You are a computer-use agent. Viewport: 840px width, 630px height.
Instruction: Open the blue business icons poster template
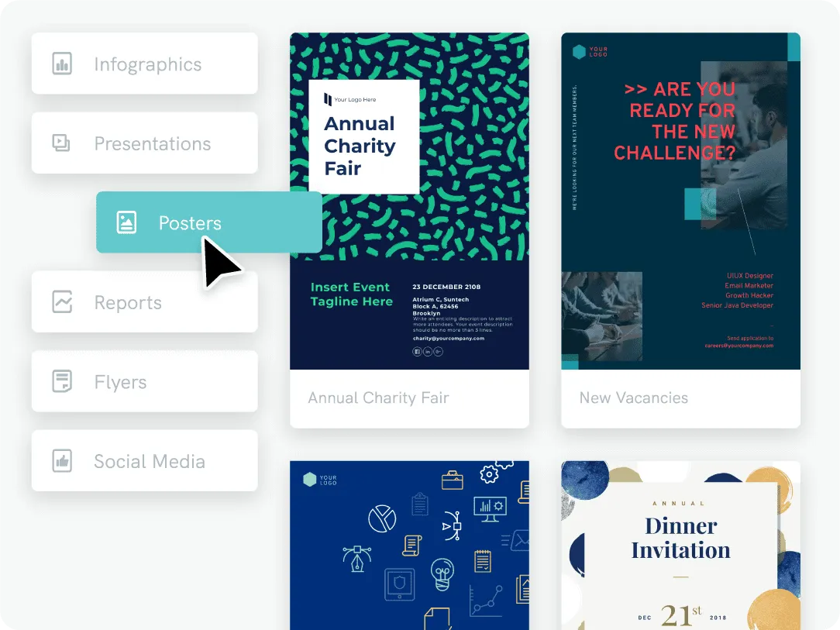pos(409,546)
